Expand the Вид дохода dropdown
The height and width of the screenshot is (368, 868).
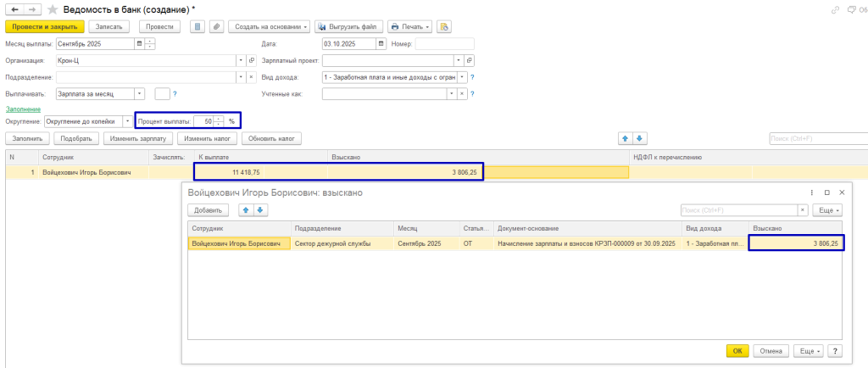tap(462, 77)
